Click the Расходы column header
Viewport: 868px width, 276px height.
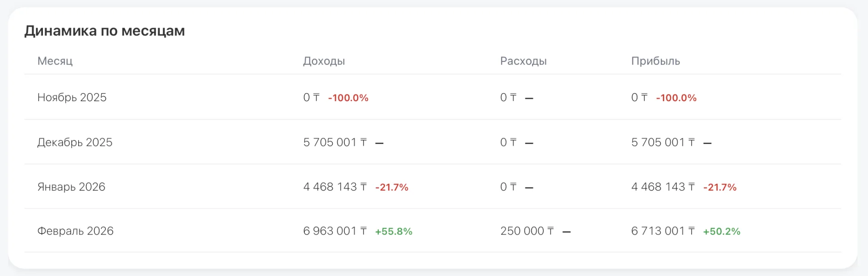coord(523,61)
